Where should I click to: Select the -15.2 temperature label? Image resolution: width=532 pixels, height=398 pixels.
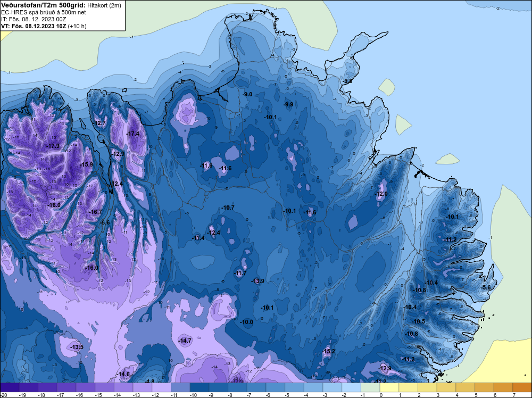328,351
